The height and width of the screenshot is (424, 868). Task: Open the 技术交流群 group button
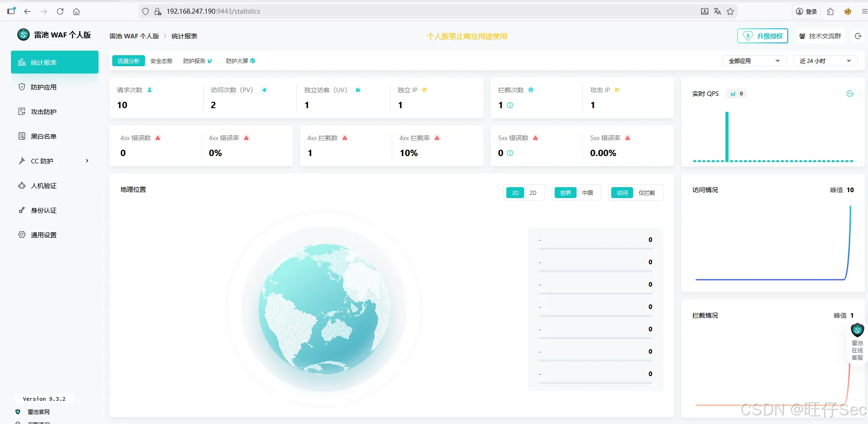(820, 36)
